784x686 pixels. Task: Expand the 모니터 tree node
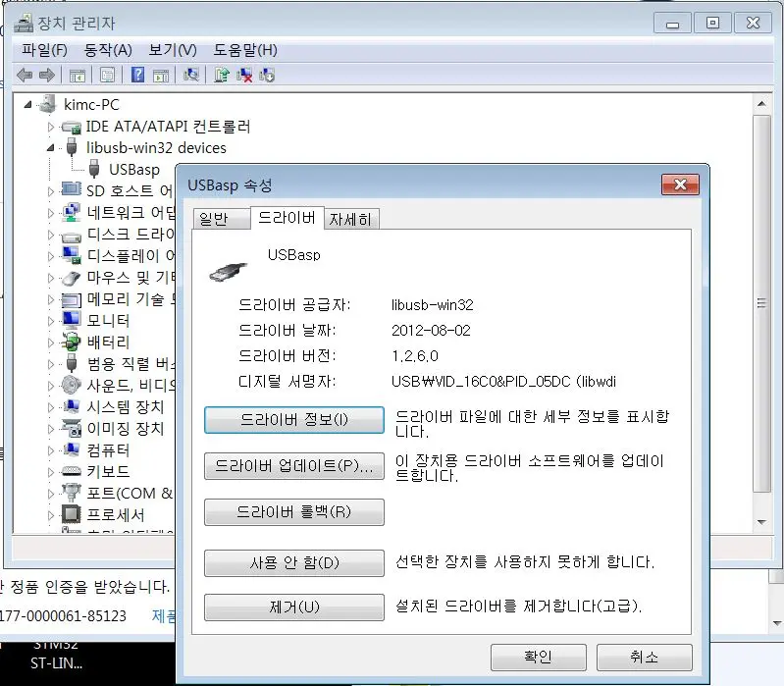[x=50, y=321]
